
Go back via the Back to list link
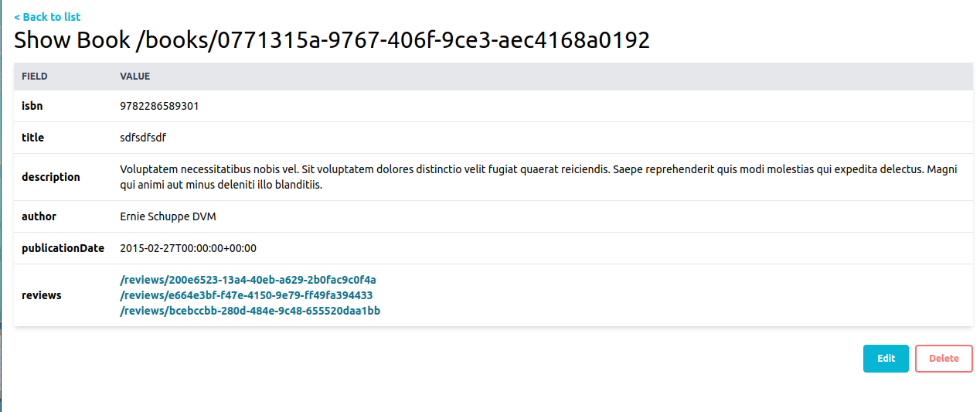[47, 17]
